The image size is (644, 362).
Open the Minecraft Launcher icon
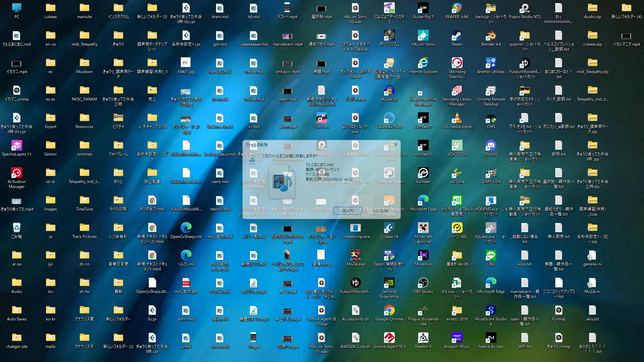423,228
